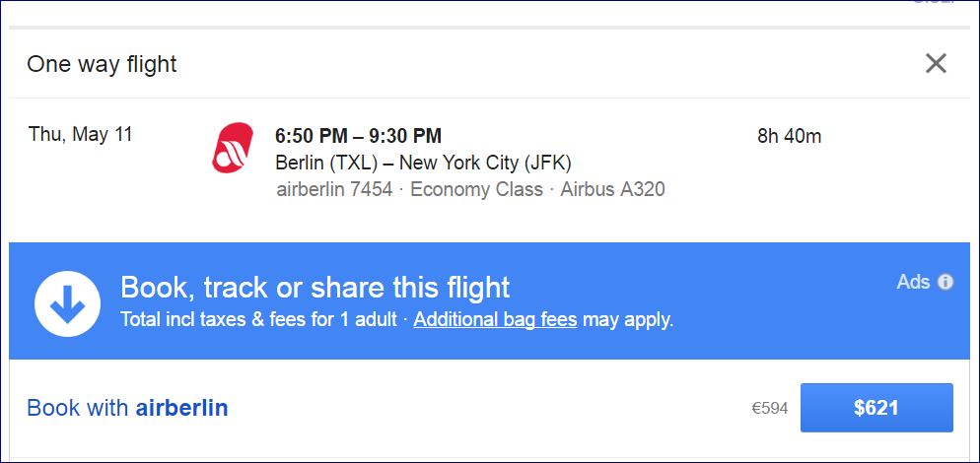
Task: Click the Ads label in blue banner
Action: pyautogui.click(x=913, y=283)
